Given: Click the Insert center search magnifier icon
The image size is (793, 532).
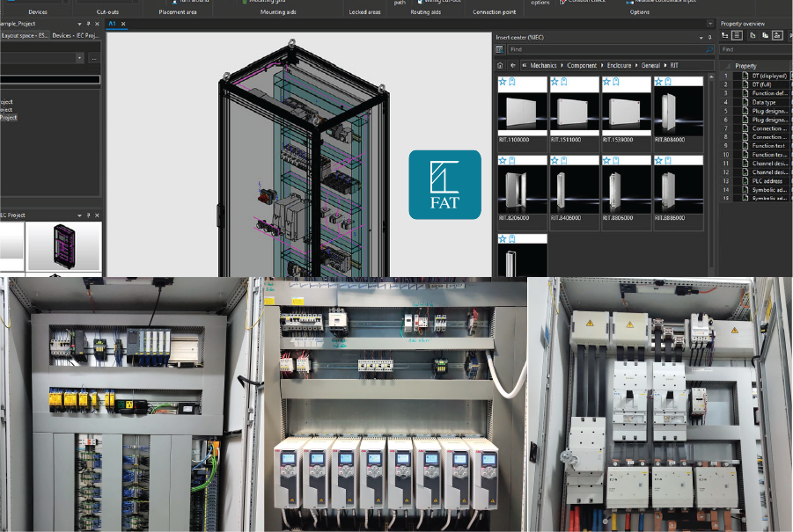Looking at the screenshot, I should point(709,49).
